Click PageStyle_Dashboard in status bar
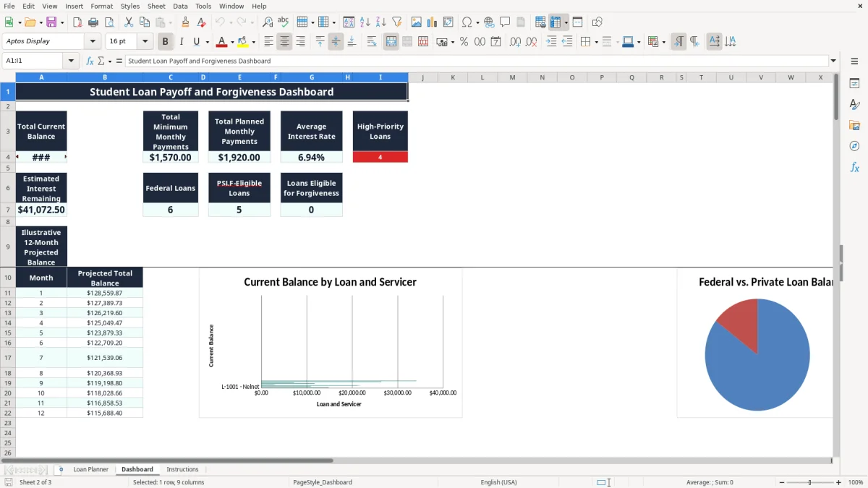Viewport: 868px width, 488px height. tap(323, 482)
